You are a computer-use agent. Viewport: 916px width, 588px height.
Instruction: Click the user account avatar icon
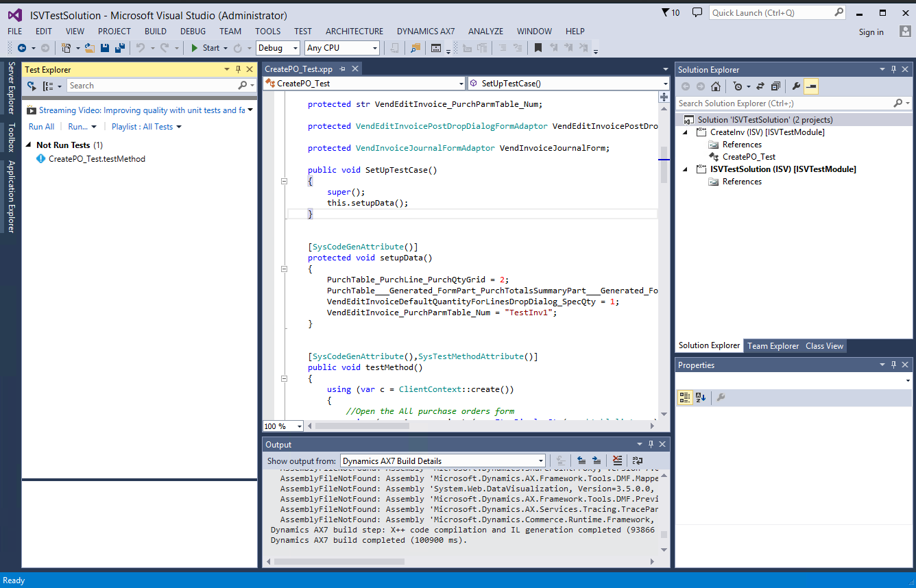tap(906, 32)
